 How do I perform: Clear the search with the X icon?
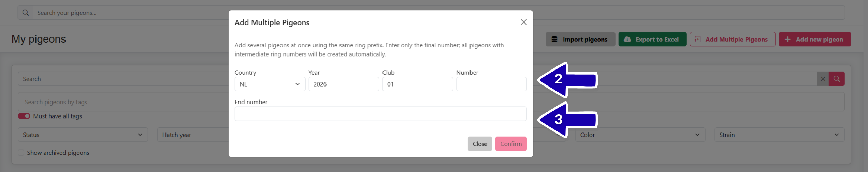[x=823, y=79]
